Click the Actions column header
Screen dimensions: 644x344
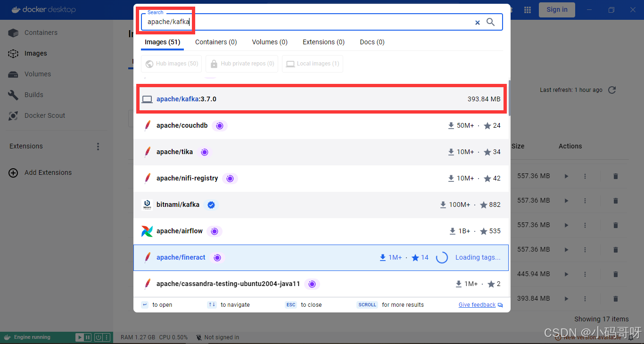(x=570, y=147)
